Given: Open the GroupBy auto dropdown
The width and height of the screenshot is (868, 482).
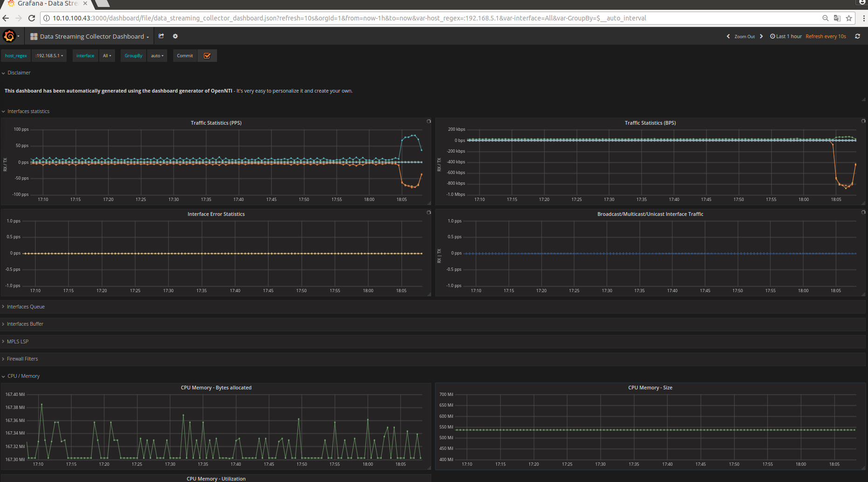Looking at the screenshot, I should pyautogui.click(x=157, y=56).
